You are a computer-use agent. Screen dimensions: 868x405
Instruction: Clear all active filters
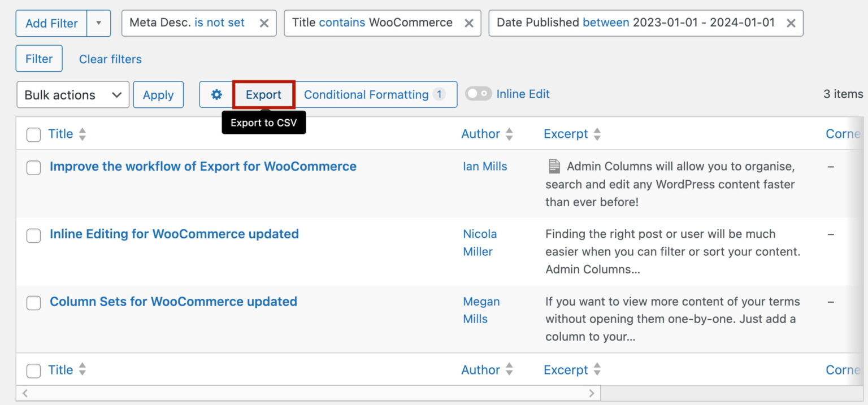110,59
